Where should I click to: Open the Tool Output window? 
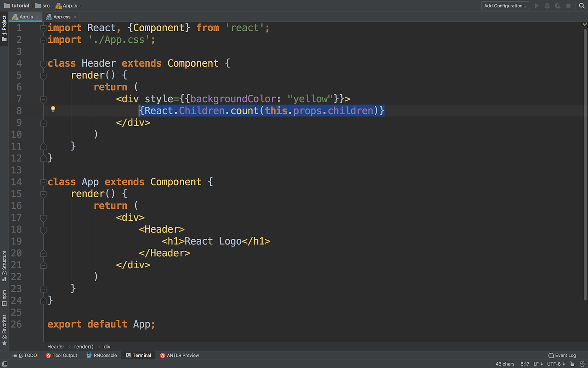point(62,356)
